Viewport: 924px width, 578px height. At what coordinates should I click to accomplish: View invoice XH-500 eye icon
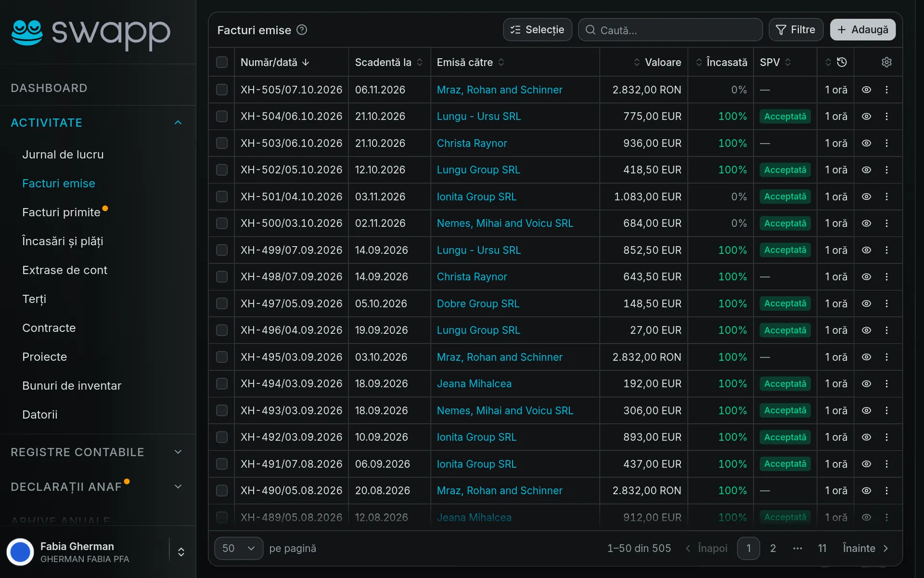tap(866, 223)
